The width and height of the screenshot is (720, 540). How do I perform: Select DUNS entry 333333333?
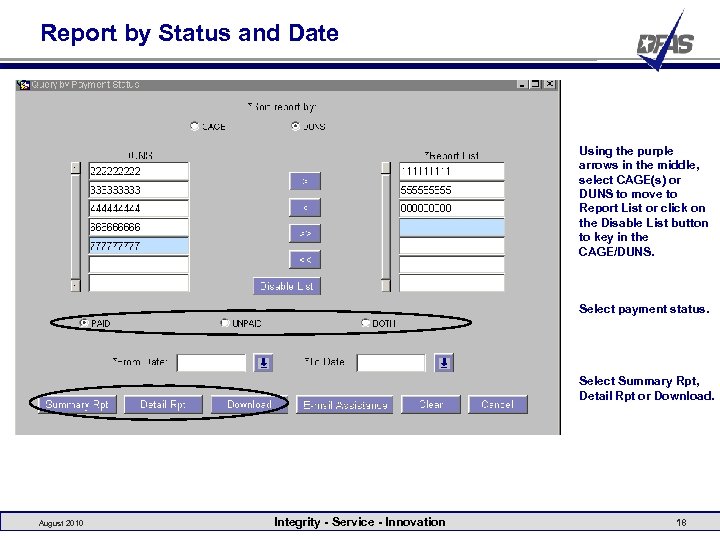tap(138, 190)
